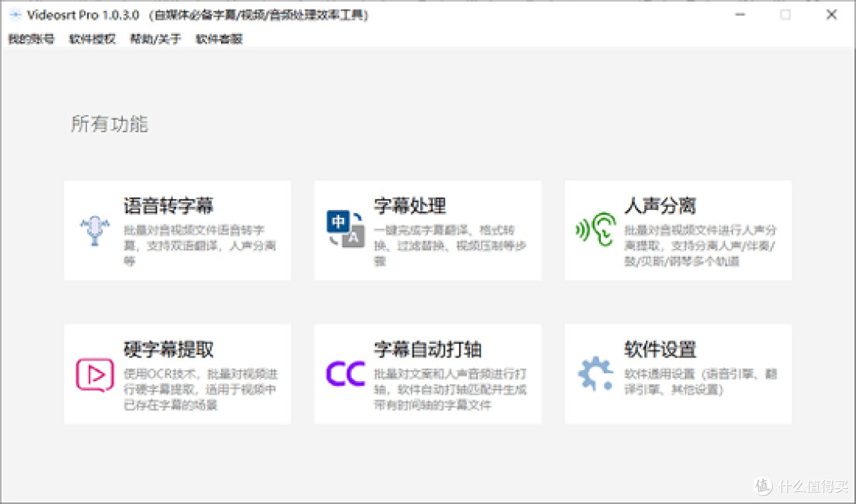The width and height of the screenshot is (856, 504).
Task: Open the 字幕处理 card title
Action: (410, 206)
